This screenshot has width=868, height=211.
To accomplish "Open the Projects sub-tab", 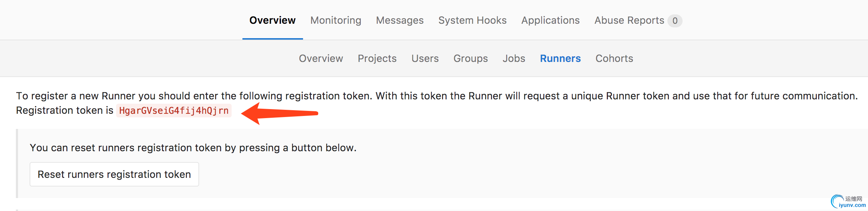I will [x=377, y=58].
